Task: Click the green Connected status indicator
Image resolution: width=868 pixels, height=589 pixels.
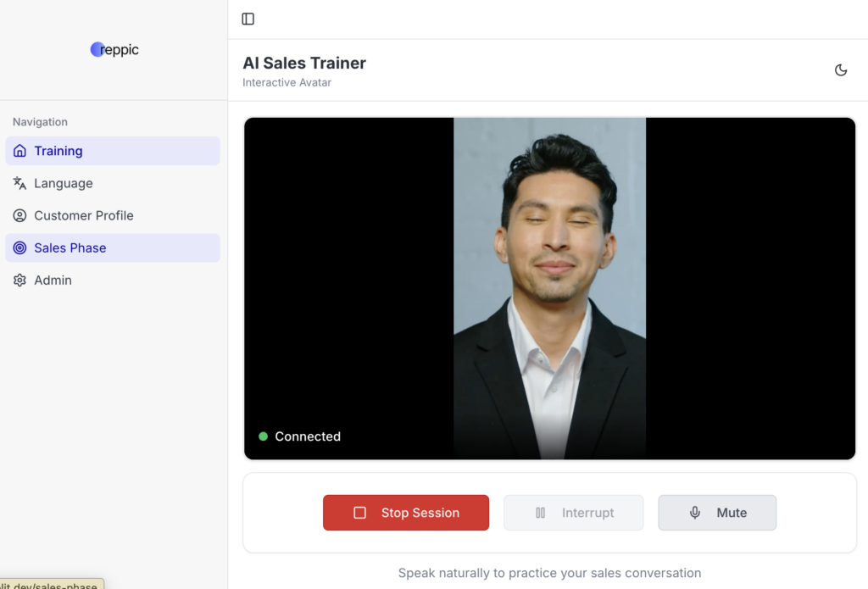Action: click(264, 436)
